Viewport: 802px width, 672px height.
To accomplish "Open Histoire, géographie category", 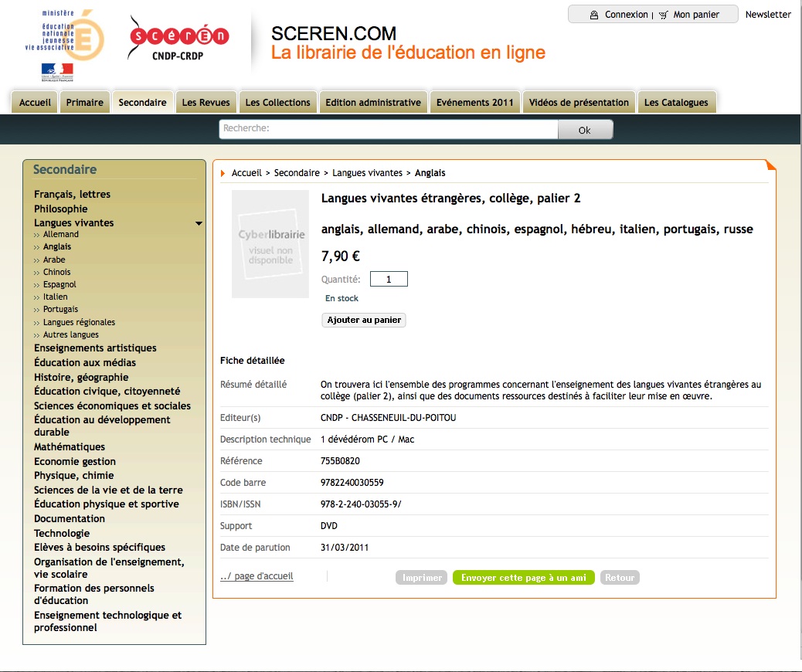I will pyautogui.click(x=81, y=378).
